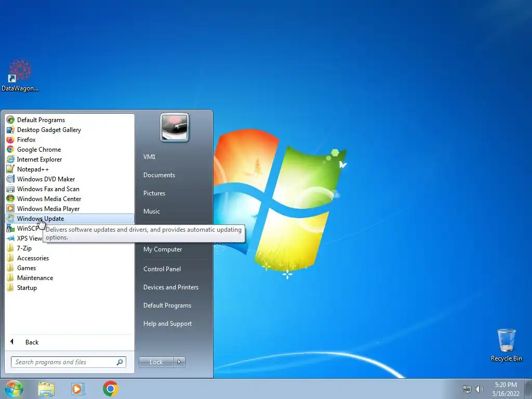Expand the 7-Zip folder
This screenshot has height=399, width=532.
click(70, 248)
